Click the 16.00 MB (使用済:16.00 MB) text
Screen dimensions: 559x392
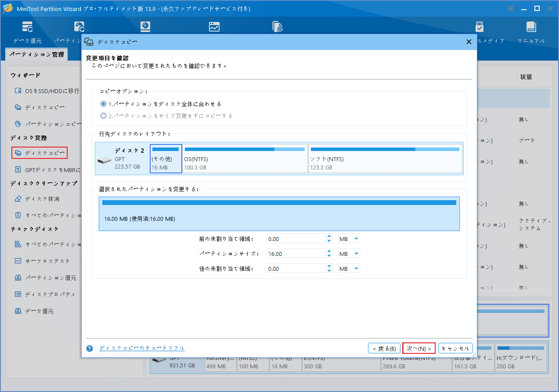(140, 219)
